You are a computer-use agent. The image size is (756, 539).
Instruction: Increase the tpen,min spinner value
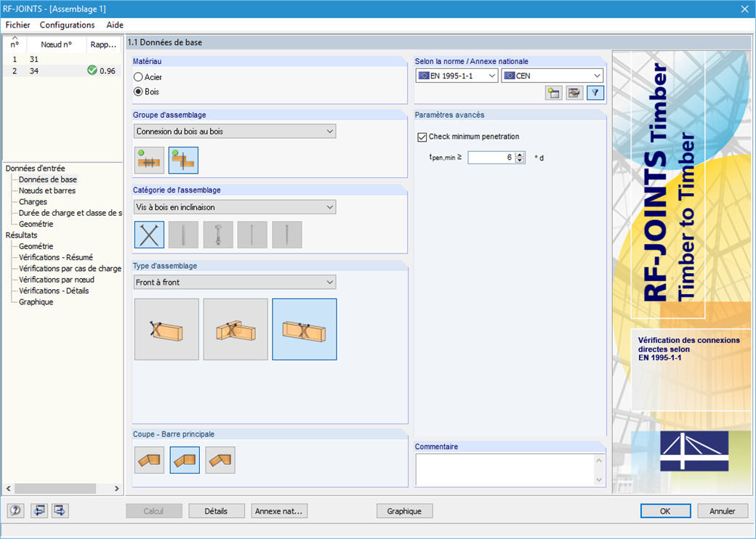tap(520, 155)
